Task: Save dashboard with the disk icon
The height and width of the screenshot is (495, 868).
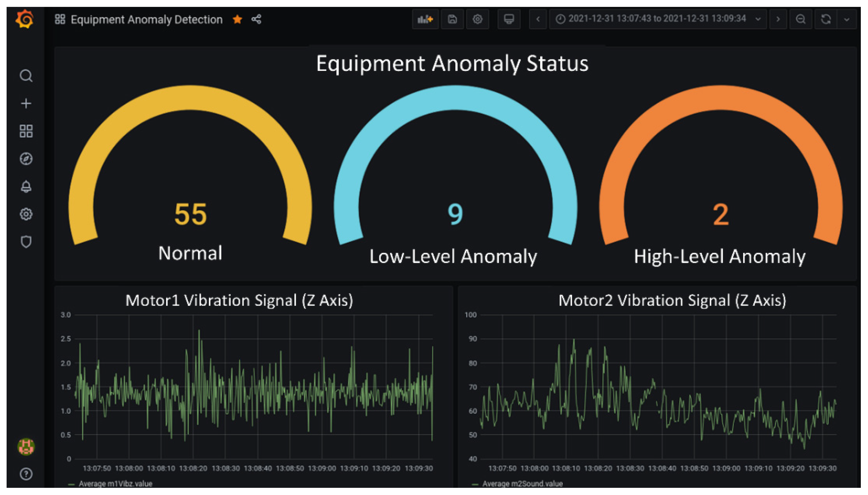Action: coord(452,20)
